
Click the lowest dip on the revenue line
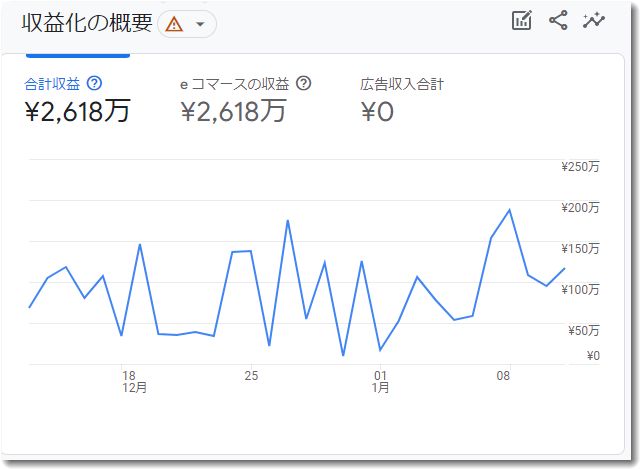[x=343, y=355]
